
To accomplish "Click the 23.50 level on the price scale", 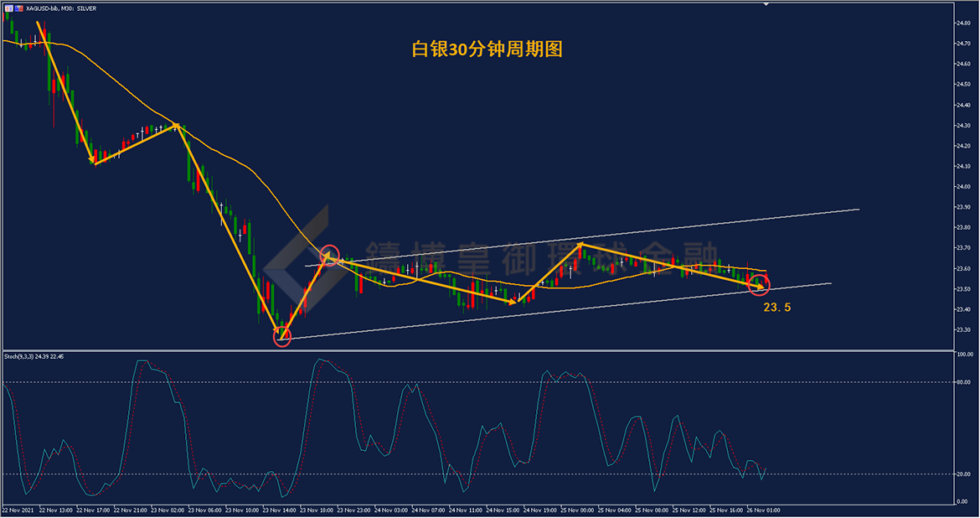I will pos(963,289).
